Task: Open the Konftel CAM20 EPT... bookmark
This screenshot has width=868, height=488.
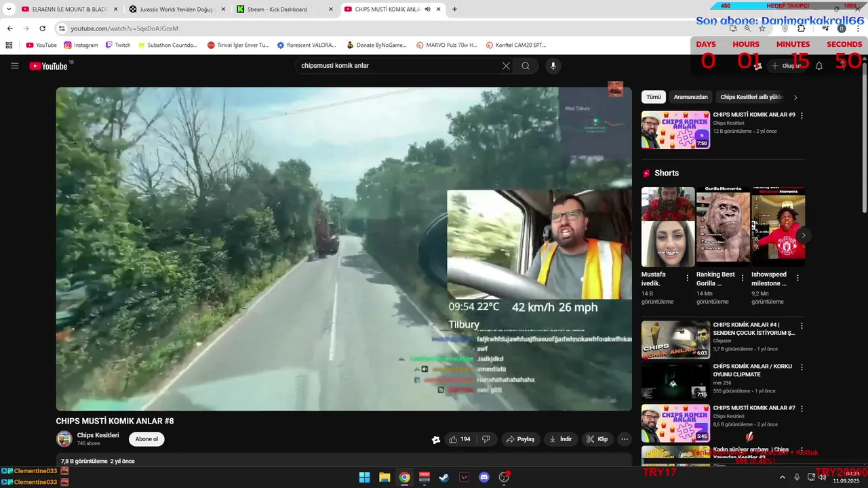Action: pyautogui.click(x=516, y=45)
